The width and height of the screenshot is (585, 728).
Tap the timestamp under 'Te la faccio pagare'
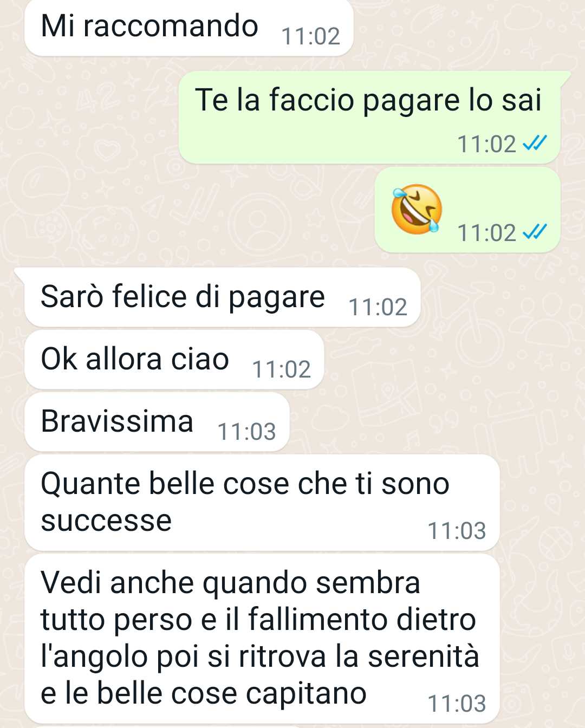tap(486, 144)
